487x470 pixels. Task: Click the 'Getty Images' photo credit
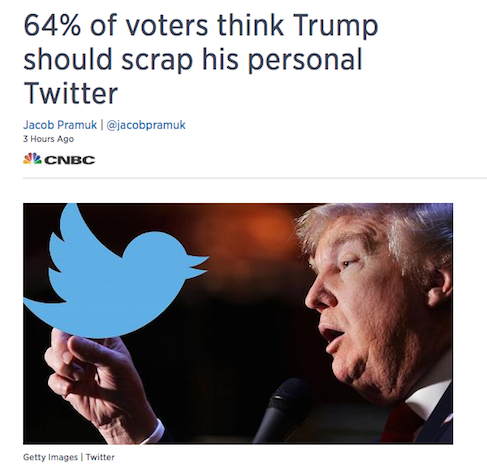(x=50, y=457)
